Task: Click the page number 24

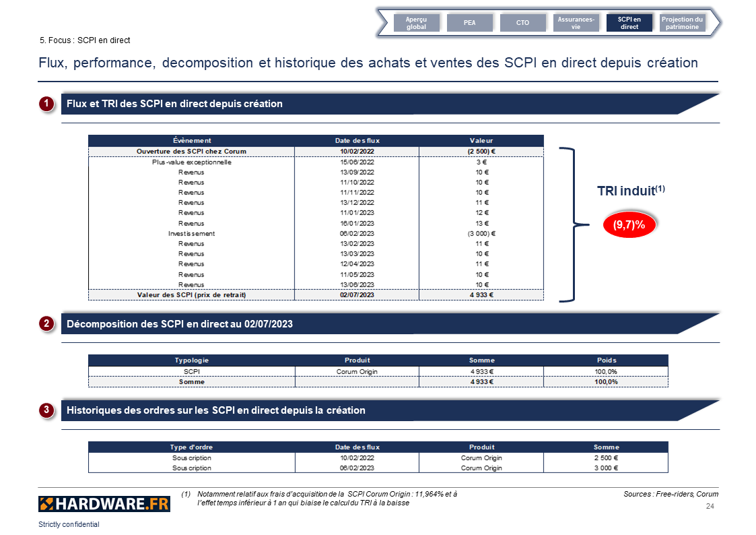Action: (710, 506)
